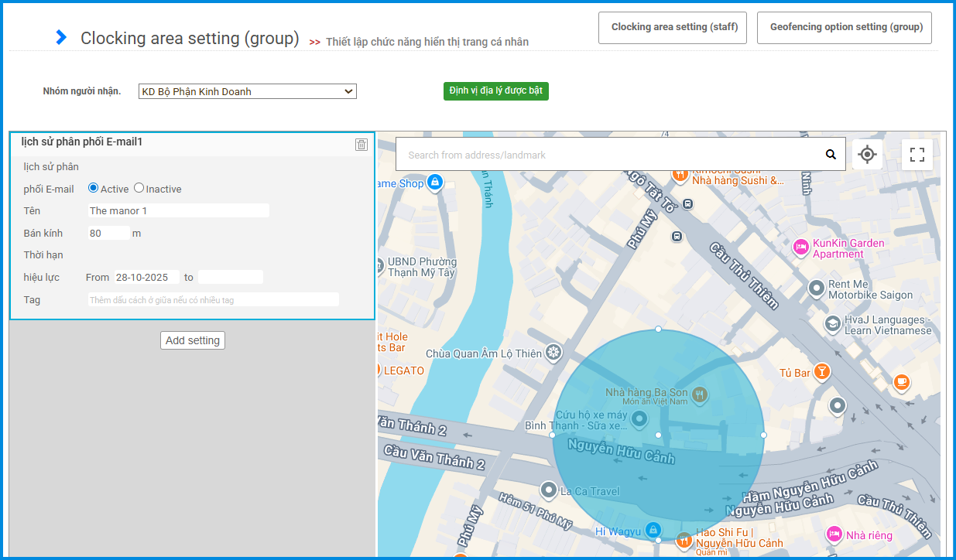Select the Inactive radio button
This screenshot has height=560, width=956.
click(x=139, y=188)
